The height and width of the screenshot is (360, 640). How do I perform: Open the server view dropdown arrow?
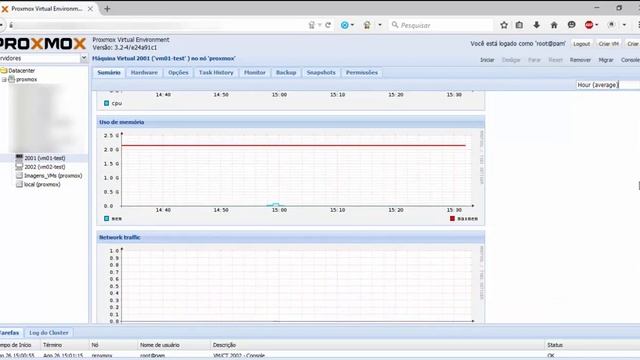pos(84,58)
